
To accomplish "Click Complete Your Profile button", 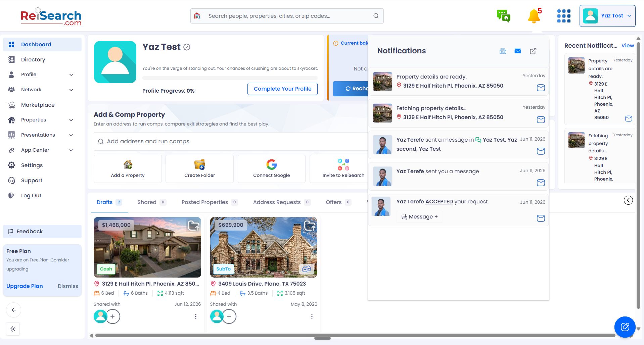I will (282, 89).
